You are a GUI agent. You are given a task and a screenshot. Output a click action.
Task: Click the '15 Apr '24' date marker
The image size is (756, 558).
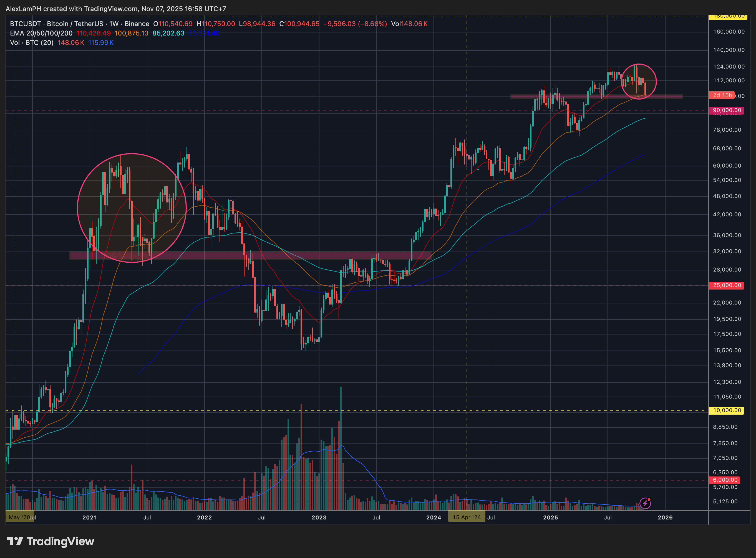(x=466, y=518)
